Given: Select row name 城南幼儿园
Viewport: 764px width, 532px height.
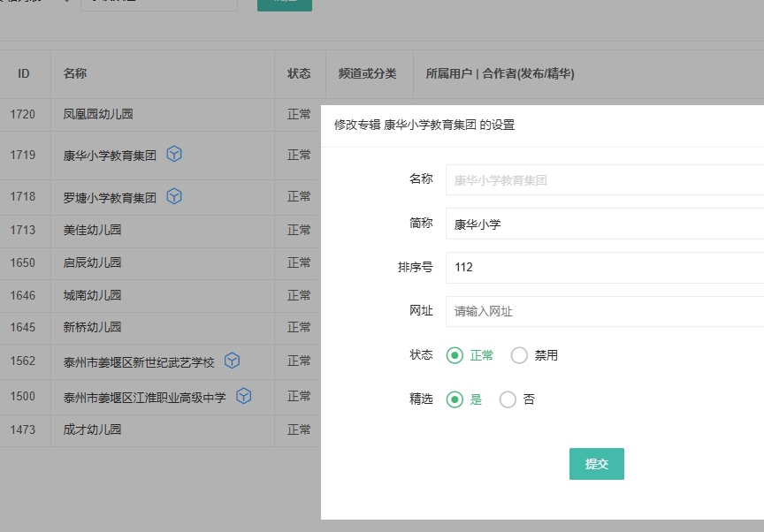Looking at the screenshot, I should 92,295.
